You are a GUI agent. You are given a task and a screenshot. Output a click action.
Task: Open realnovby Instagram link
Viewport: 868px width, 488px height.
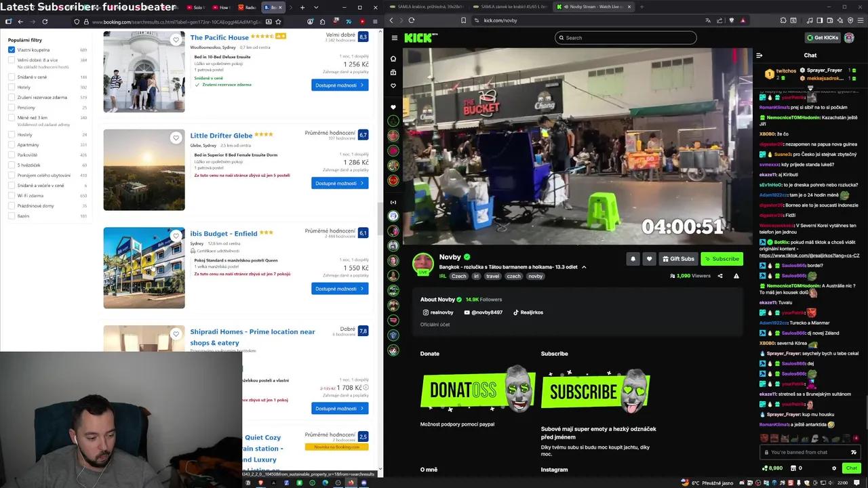(438, 312)
